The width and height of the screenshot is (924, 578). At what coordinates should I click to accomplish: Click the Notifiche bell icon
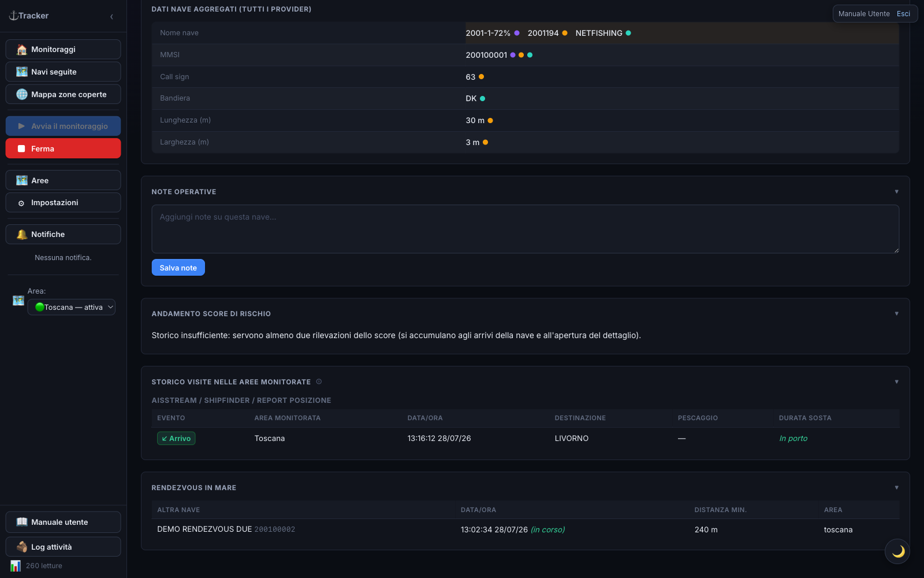click(x=22, y=234)
